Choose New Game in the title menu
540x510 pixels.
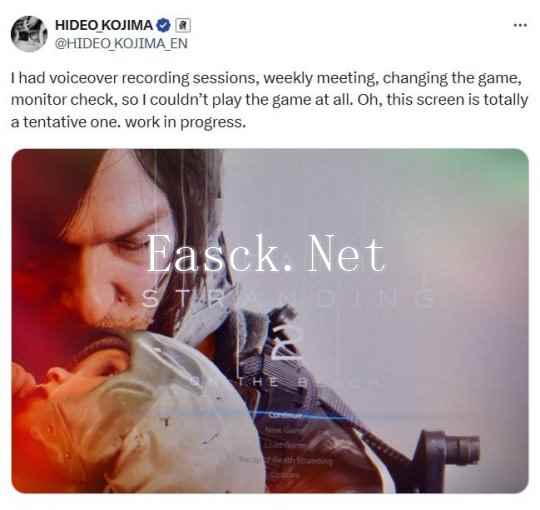[x=283, y=430]
